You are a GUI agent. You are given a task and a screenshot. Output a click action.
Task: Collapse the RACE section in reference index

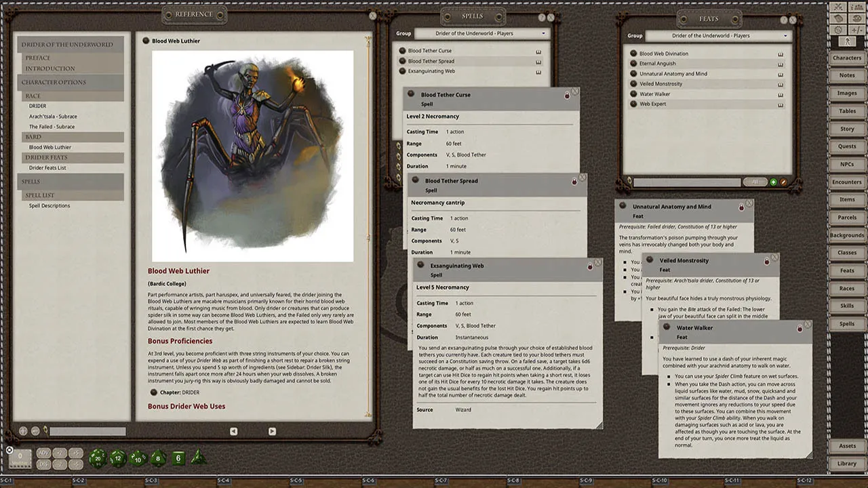tap(71, 96)
